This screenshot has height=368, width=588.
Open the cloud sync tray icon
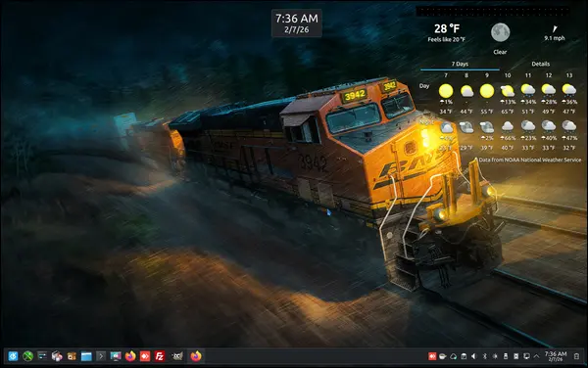click(x=453, y=356)
